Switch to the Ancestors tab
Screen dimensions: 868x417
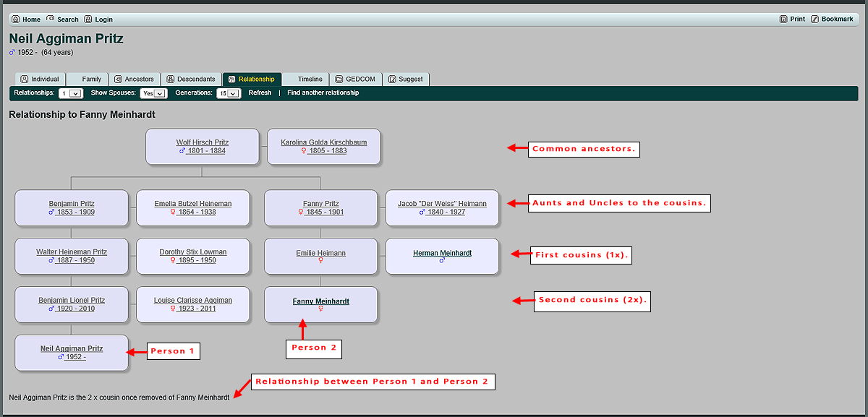[135, 79]
